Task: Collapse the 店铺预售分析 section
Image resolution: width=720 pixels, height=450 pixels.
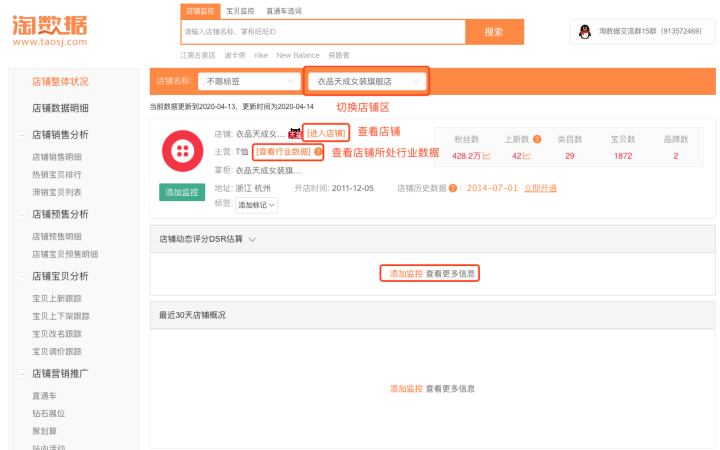Action: (x=22, y=214)
